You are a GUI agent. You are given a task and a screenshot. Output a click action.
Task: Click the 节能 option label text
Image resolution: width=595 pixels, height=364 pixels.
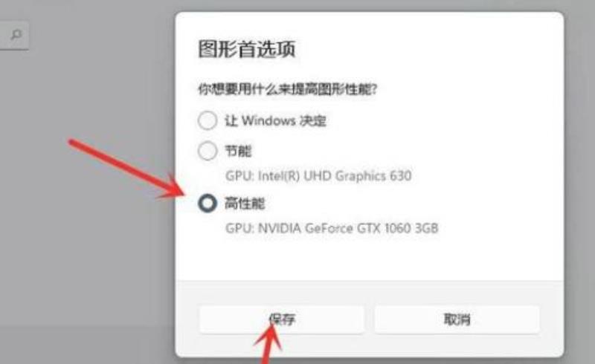pyautogui.click(x=238, y=151)
